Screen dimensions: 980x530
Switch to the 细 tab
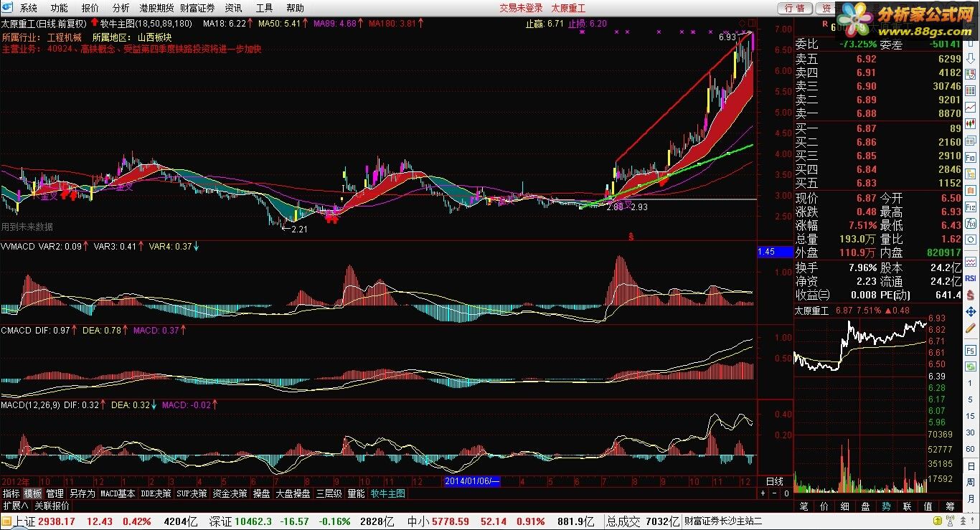[x=844, y=506]
